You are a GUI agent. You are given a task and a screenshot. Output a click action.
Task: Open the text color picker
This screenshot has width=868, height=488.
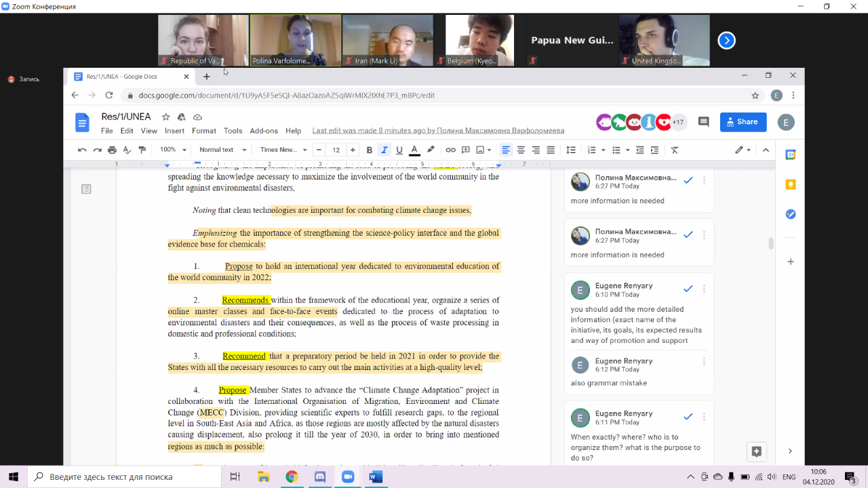[x=414, y=150]
